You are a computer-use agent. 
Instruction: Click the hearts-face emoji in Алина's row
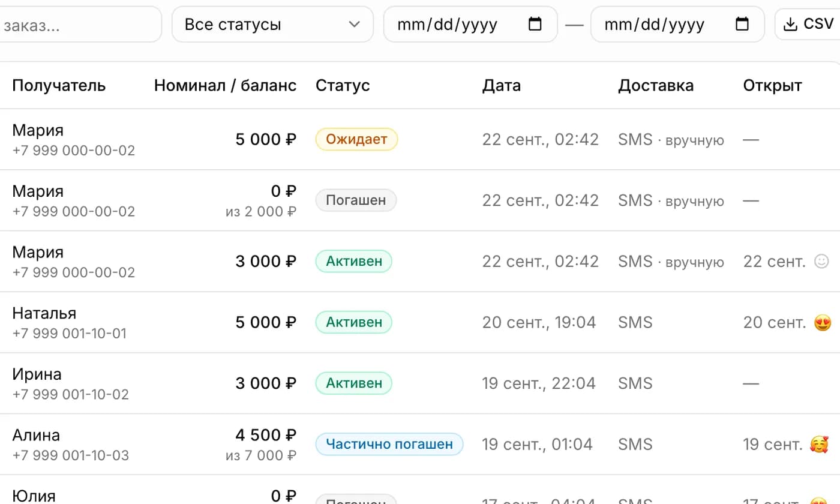tap(819, 445)
